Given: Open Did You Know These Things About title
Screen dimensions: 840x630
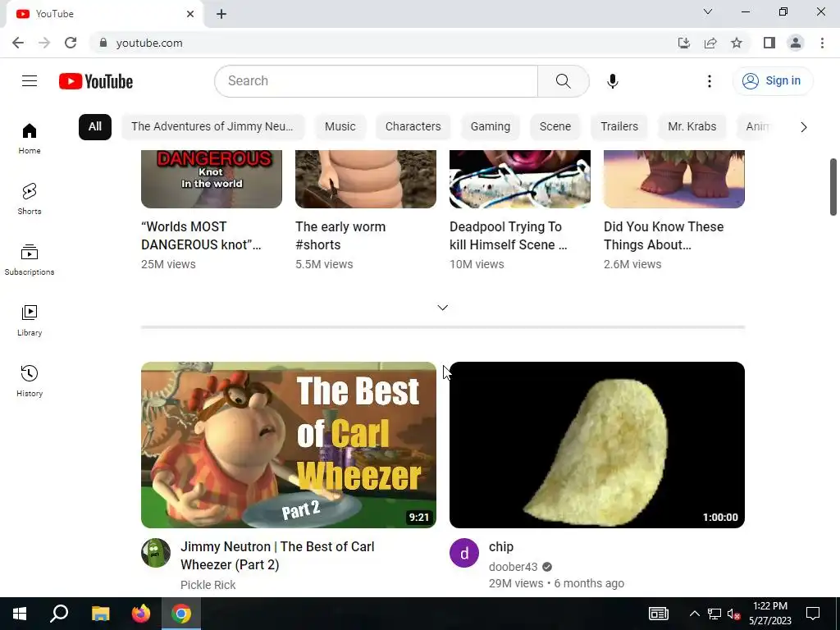Looking at the screenshot, I should (664, 235).
